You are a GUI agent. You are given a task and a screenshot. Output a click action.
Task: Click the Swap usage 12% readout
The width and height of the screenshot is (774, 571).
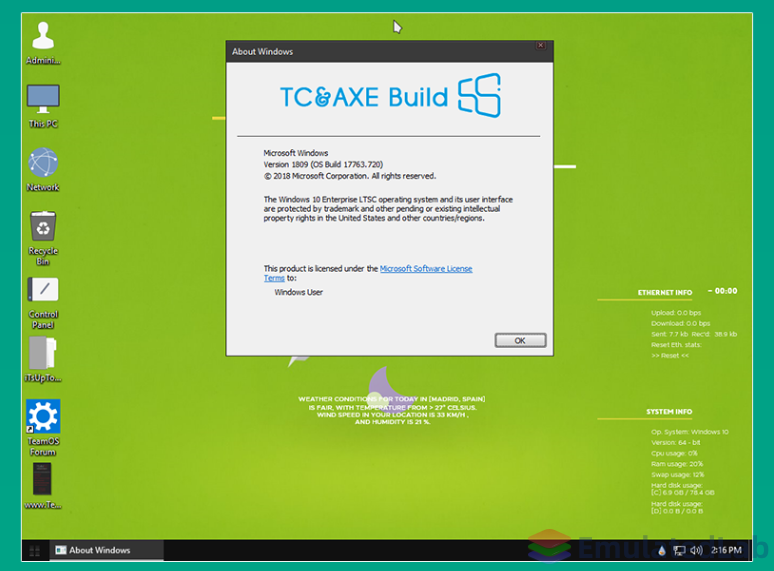(x=677, y=475)
